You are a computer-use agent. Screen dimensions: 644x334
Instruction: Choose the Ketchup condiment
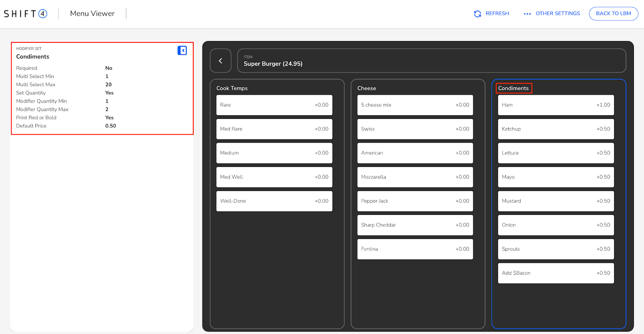coord(555,129)
